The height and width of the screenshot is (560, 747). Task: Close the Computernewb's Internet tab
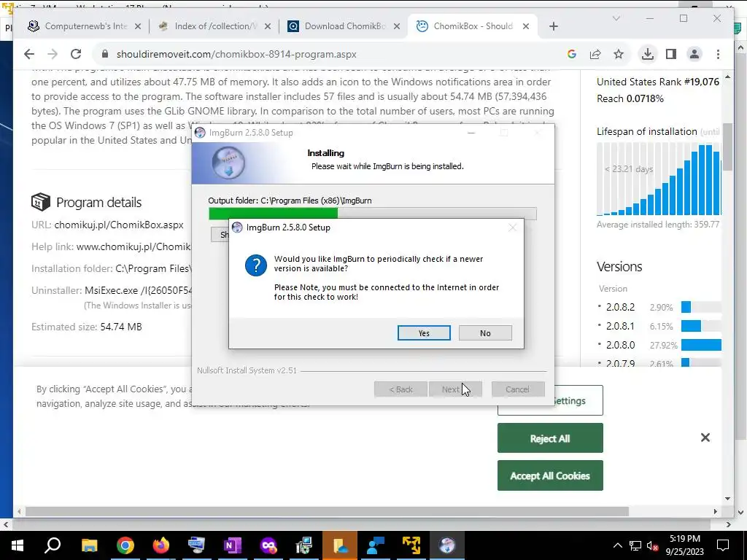tap(138, 26)
